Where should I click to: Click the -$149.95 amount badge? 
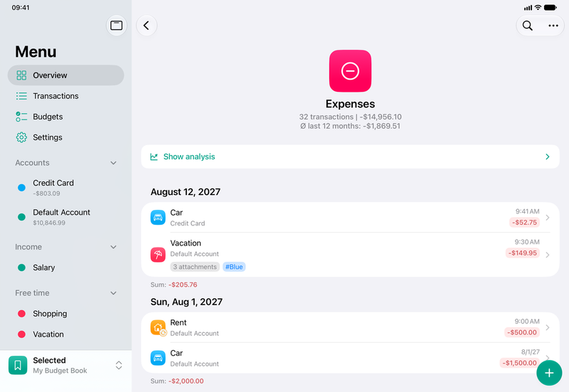pyautogui.click(x=523, y=253)
